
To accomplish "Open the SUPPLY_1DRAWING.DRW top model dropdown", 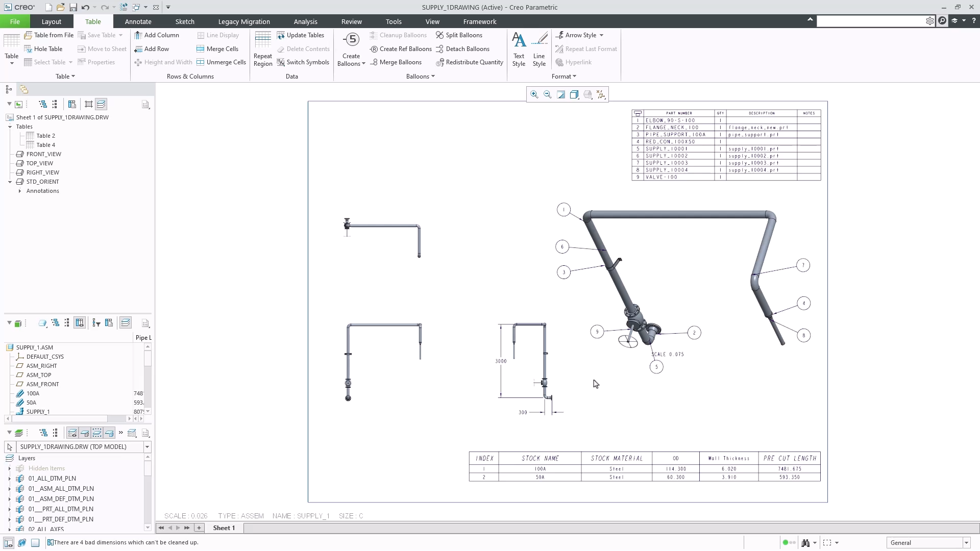I will [147, 447].
